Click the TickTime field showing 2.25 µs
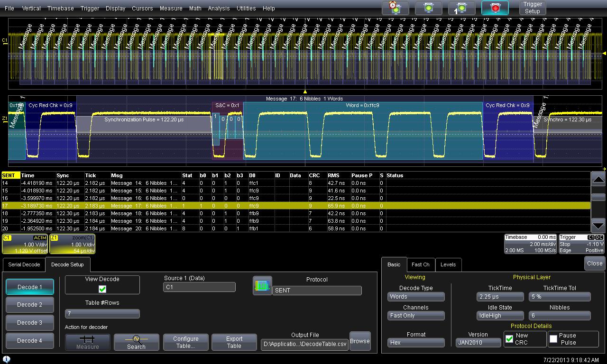The image size is (607, 364). [x=500, y=297]
